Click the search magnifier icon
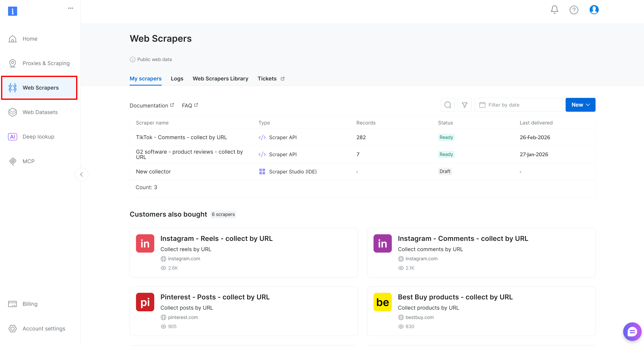 tap(447, 105)
